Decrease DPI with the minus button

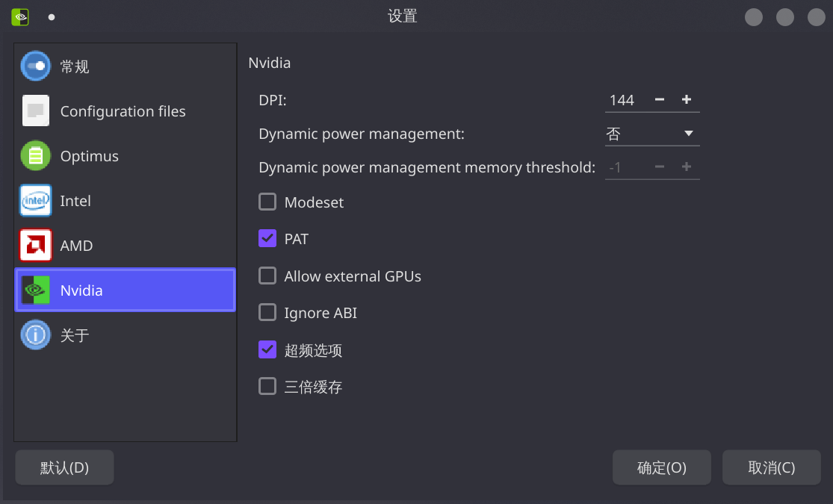click(660, 100)
